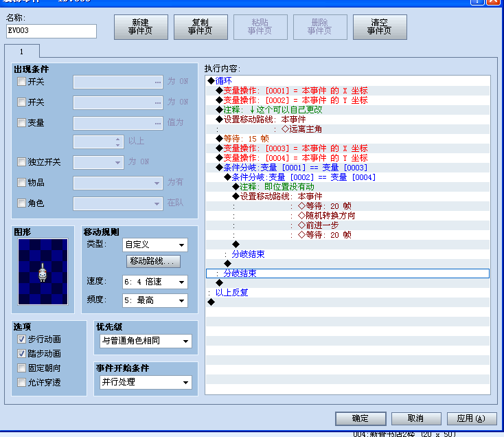Select the 变量操作 [0003] X 坐标 line

click(x=347, y=148)
